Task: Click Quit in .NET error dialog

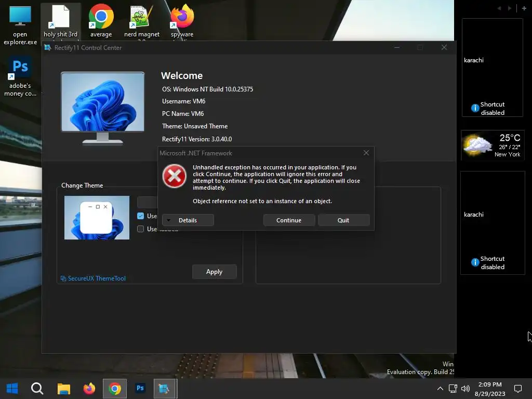Action: click(x=343, y=220)
